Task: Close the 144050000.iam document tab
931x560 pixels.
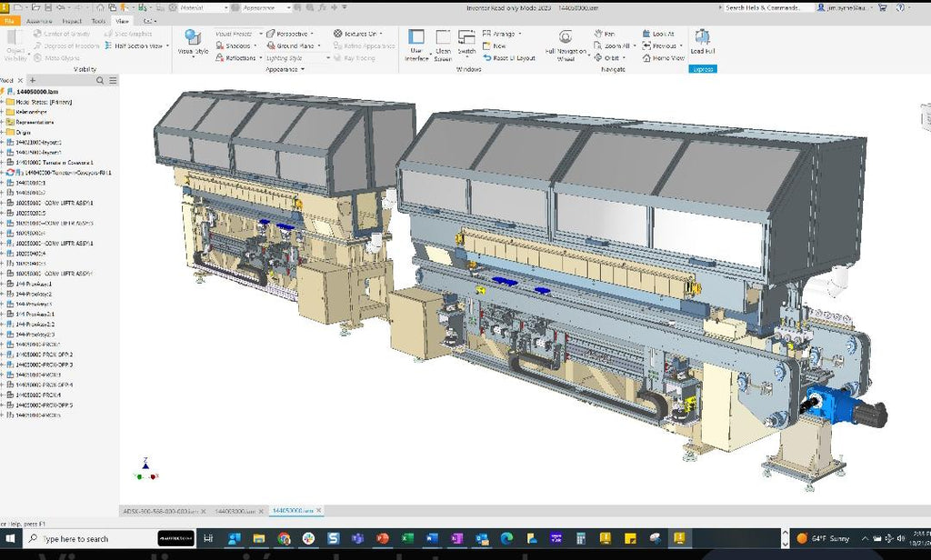Action: click(x=319, y=510)
